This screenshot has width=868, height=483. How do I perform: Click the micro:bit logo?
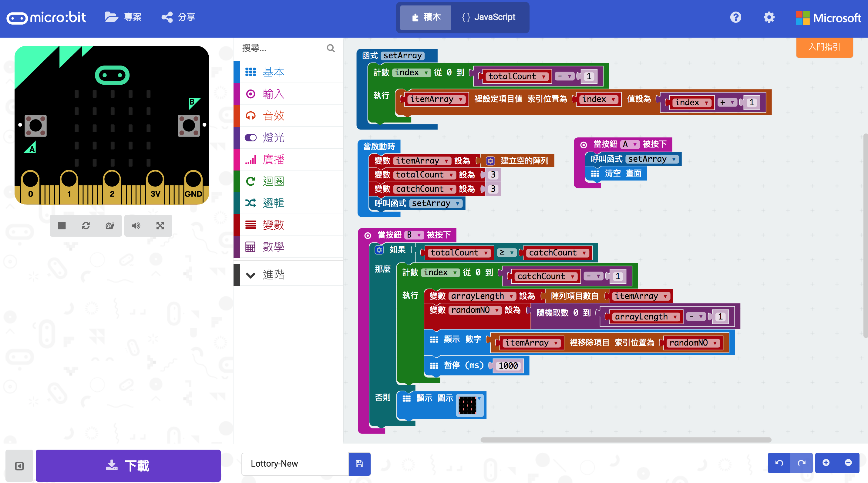click(46, 18)
